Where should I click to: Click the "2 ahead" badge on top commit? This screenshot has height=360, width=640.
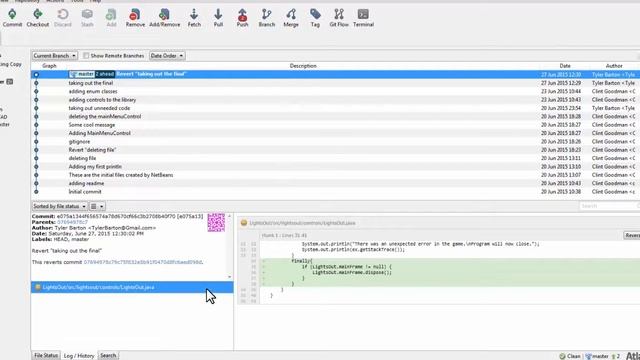[105, 74]
